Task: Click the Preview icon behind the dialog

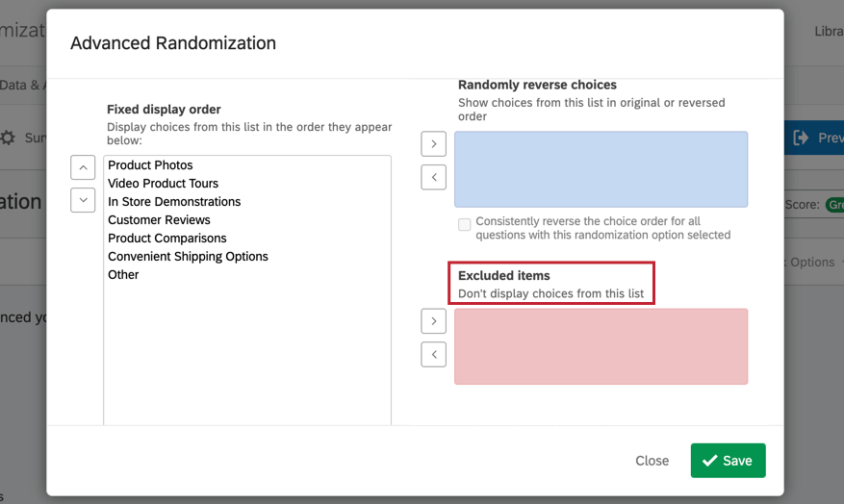Action: pos(801,138)
